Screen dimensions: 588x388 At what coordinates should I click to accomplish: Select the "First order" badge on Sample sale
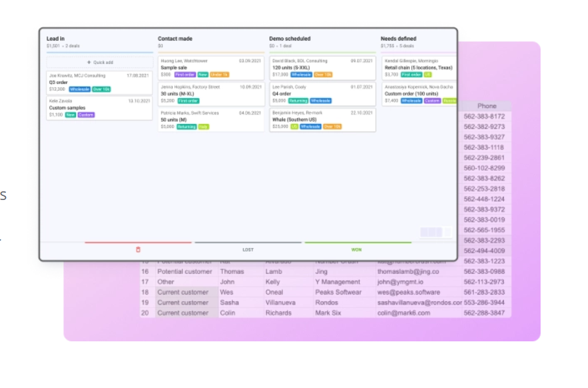tap(186, 75)
